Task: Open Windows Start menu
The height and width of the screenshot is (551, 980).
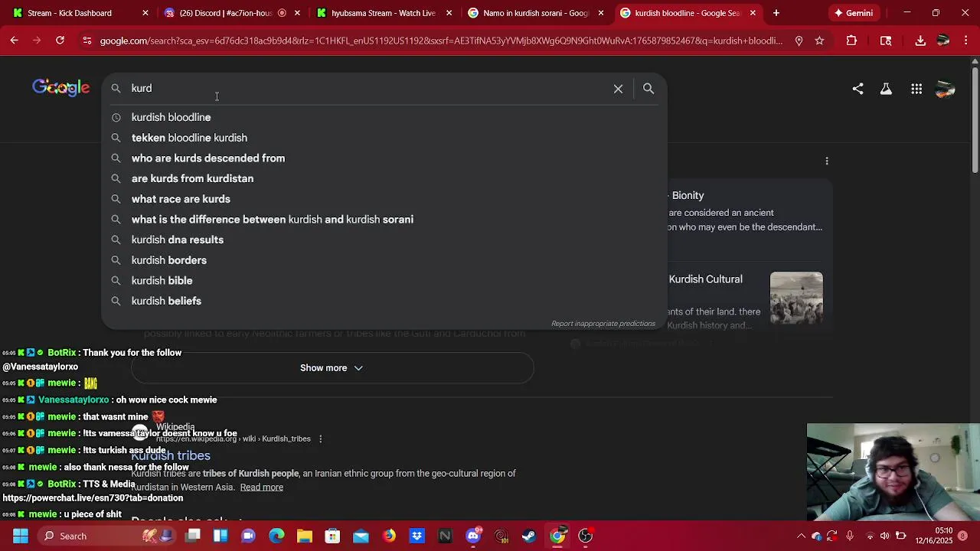Action: (20, 536)
